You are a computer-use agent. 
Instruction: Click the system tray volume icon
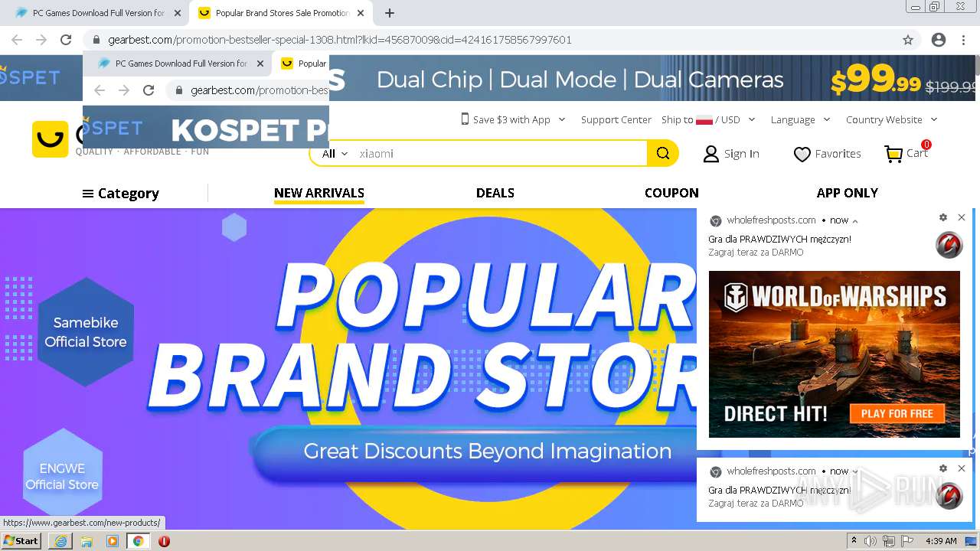(x=871, y=541)
